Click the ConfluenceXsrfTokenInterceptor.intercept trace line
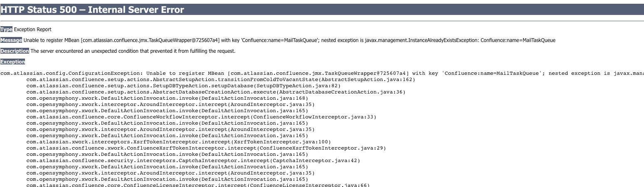Image resolution: width=644 pixels, height=187 pixels. click(x=206, y=148)
